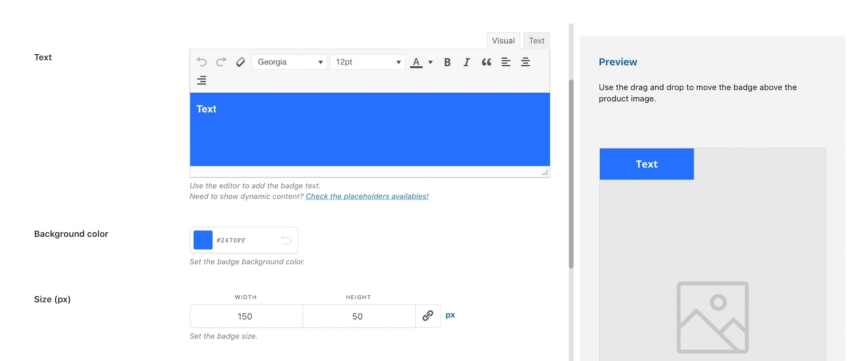Select the px unit label

click(x=450, y=315)
